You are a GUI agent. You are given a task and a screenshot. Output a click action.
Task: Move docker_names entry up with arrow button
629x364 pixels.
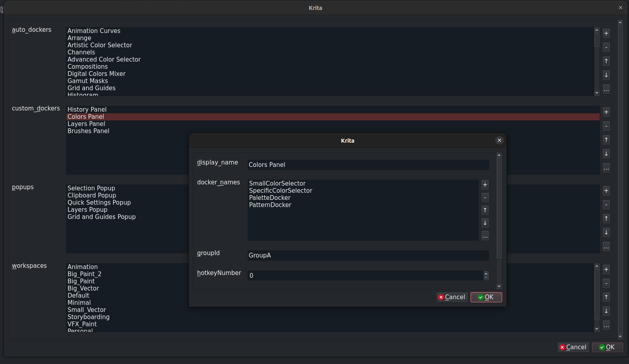pos(485,210)
